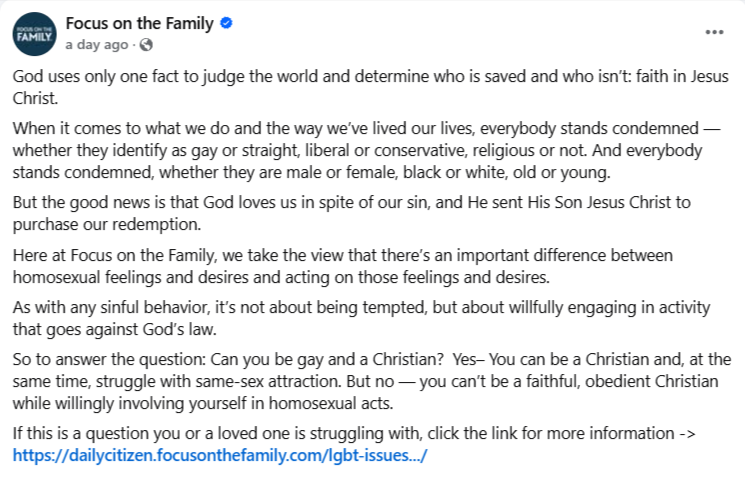Screen dimensions: 745x477
Task: Click the text "that goes against God's law."
Action: (115, 329)
